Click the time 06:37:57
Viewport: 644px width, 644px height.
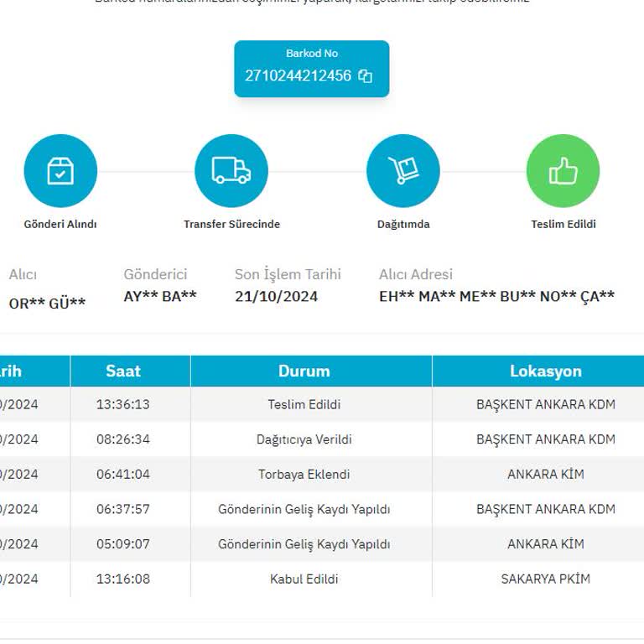tap(123, 509)
